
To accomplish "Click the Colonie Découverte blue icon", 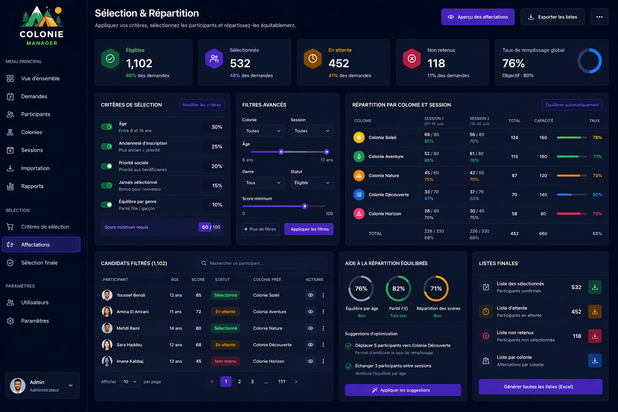I will 359,194.
